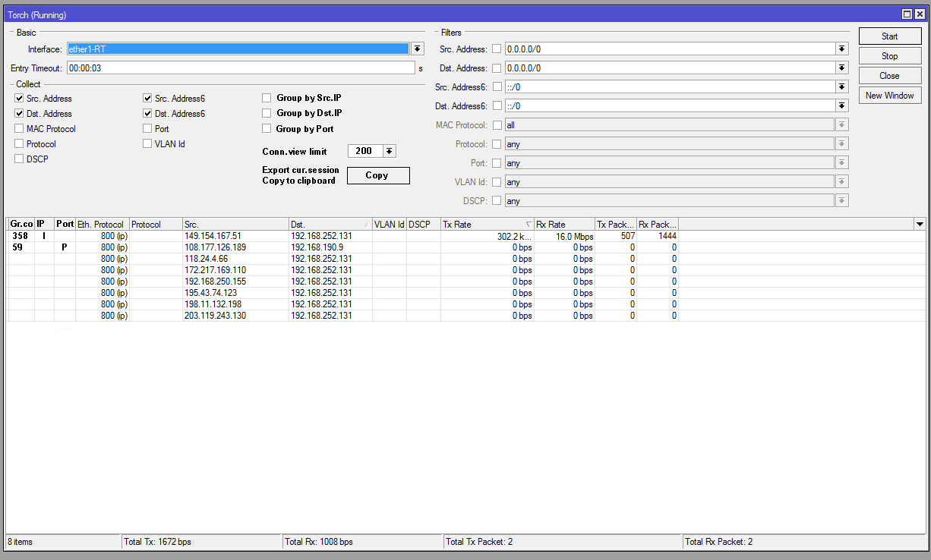Click the destination cell 192.168.190.9

[x=330, y=247]
